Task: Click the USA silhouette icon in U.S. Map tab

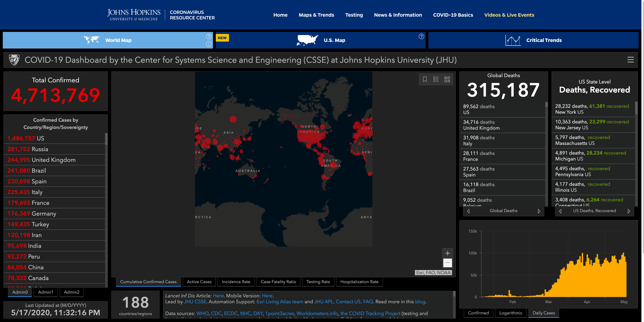Action: point(307,40)
